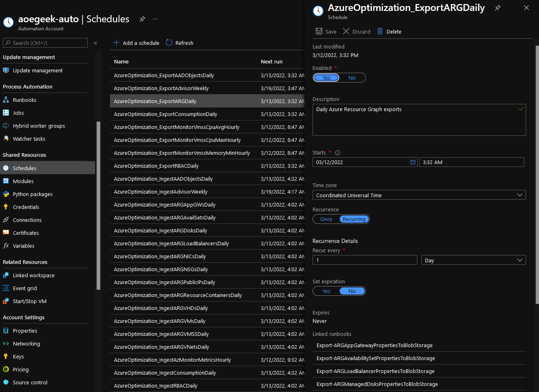Viewport: 539px width, 392px height.
Task: Set expiration to Yes
Action: click(326, 291)
